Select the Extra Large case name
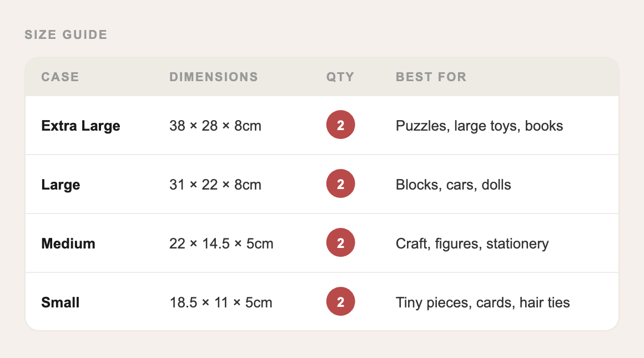 pyautogui.click(x=80, y=126)
